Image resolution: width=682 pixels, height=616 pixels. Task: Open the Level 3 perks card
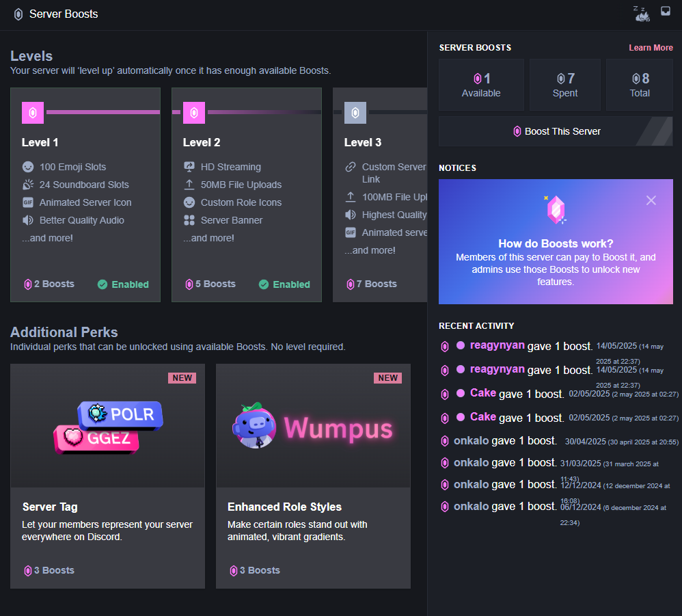point(380,195)
